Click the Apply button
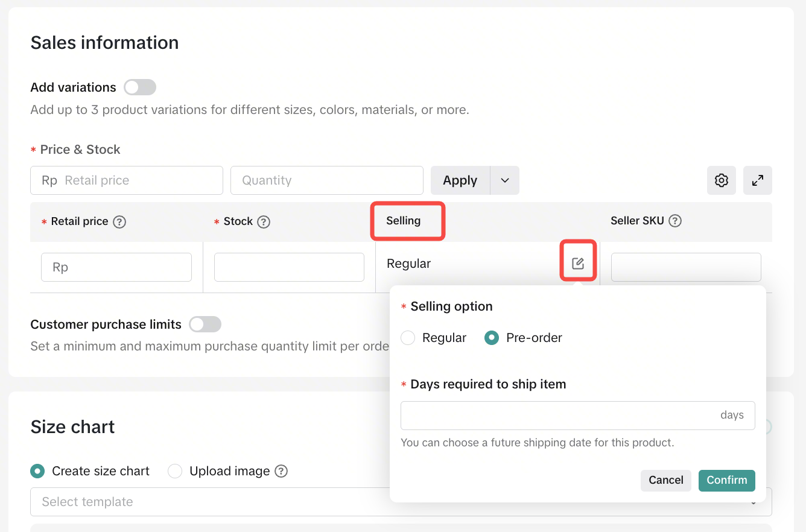 point(460,180)
